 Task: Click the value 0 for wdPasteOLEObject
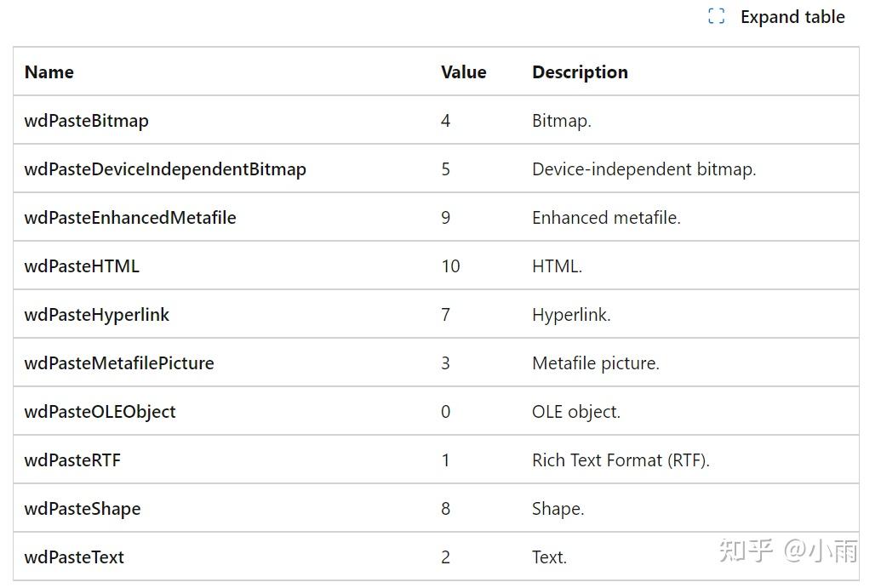[445, 412]
